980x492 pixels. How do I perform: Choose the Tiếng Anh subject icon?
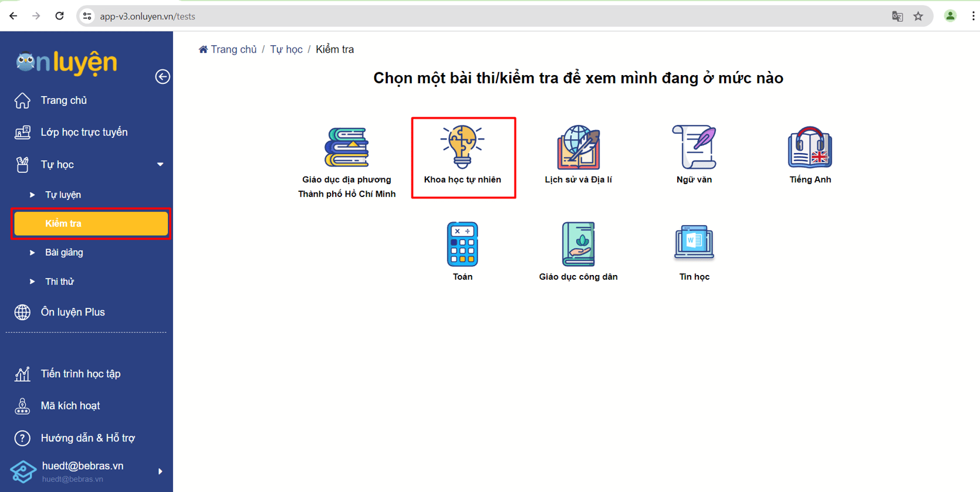point(810,148)
